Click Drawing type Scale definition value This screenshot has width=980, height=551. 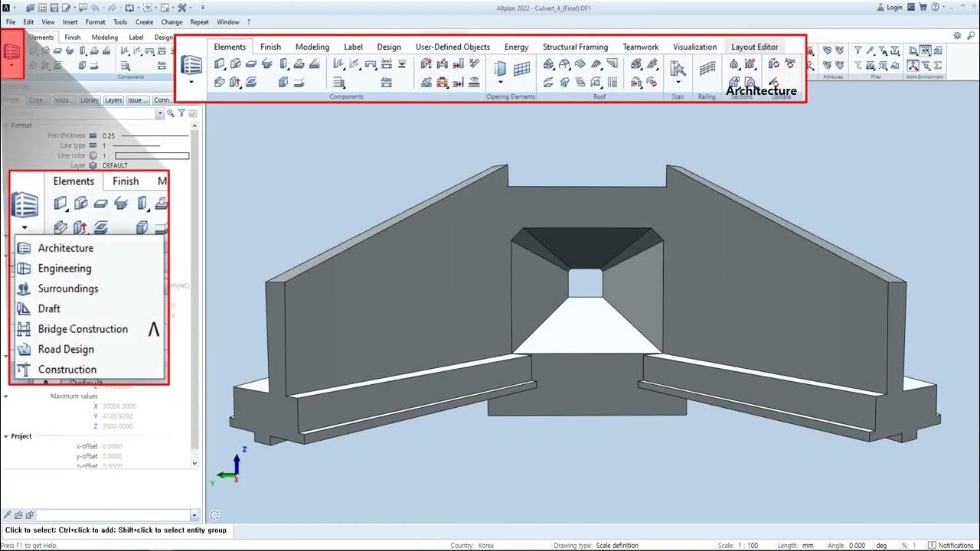(x=617, y=546)
